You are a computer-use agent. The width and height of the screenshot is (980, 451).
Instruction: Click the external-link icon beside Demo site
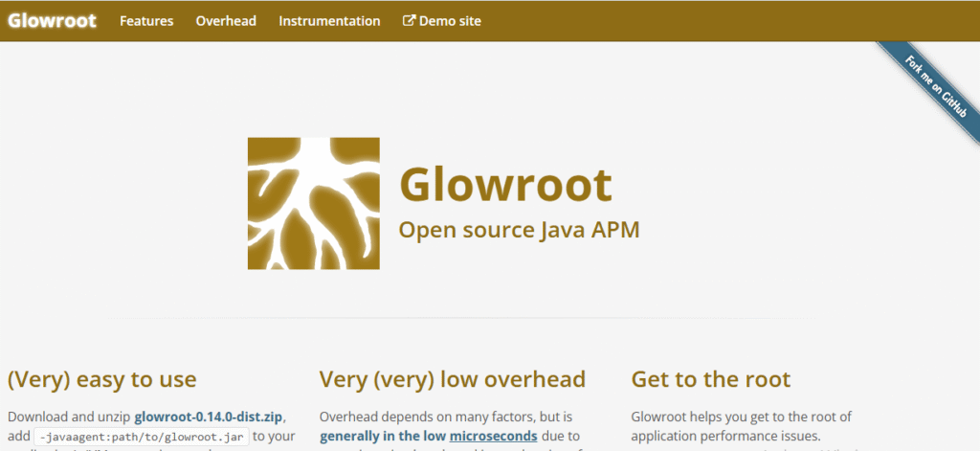(410, 21)
